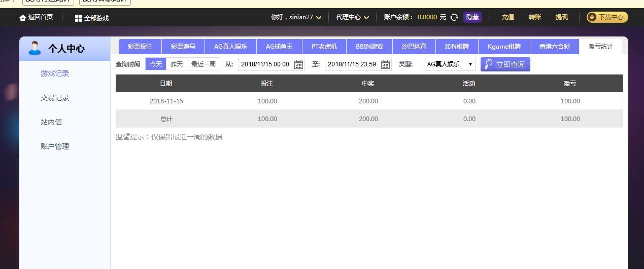644x269 pixels.
Task: Switch to the 彩票追号 tab
Action: [183, 47]
